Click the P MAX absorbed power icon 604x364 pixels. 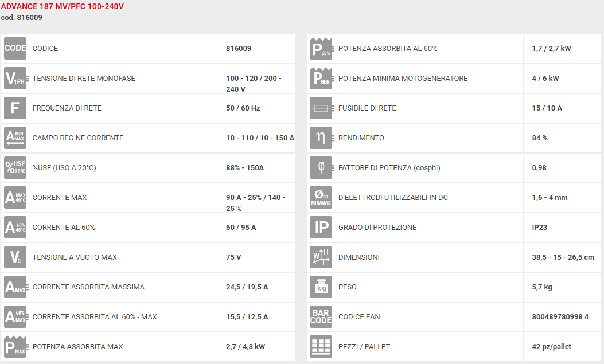(x=16, y=347)
